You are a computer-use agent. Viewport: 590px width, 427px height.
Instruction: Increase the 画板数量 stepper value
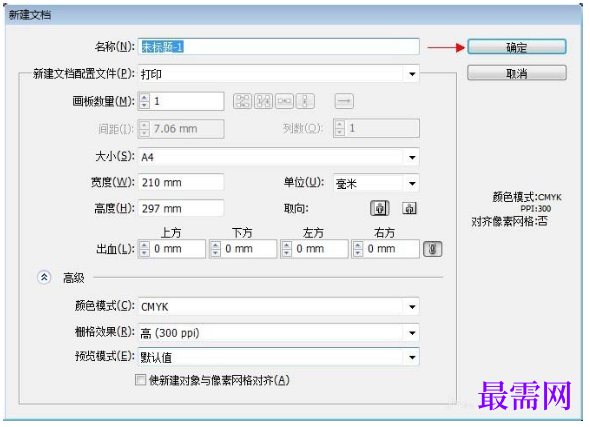point(144,97)
